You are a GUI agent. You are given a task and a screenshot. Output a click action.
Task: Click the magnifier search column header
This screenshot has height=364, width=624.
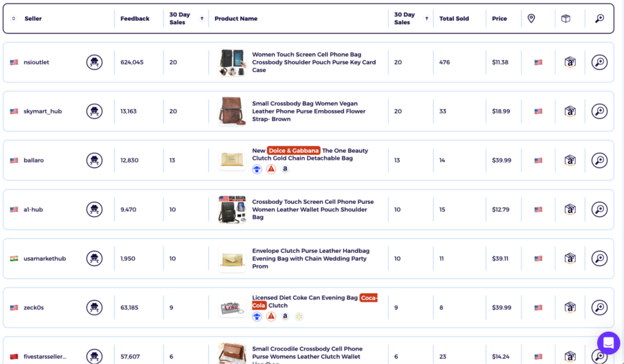tap(600, 18)
